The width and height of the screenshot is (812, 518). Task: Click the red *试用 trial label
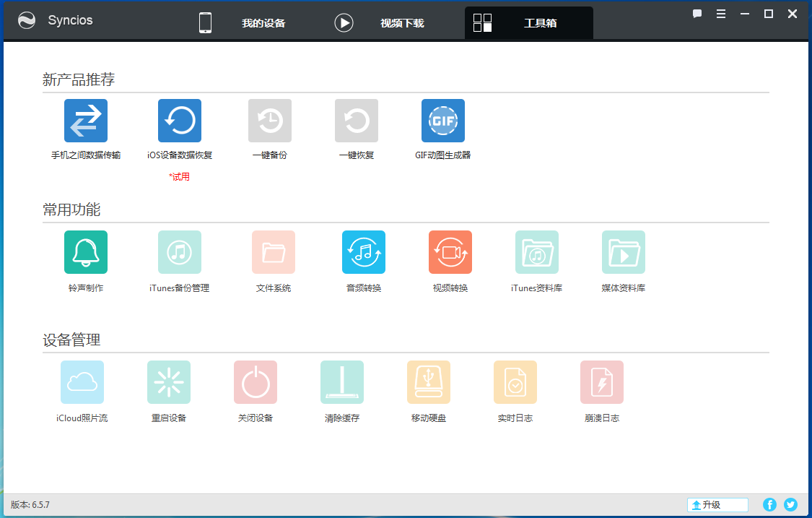(x=179, y=177)
